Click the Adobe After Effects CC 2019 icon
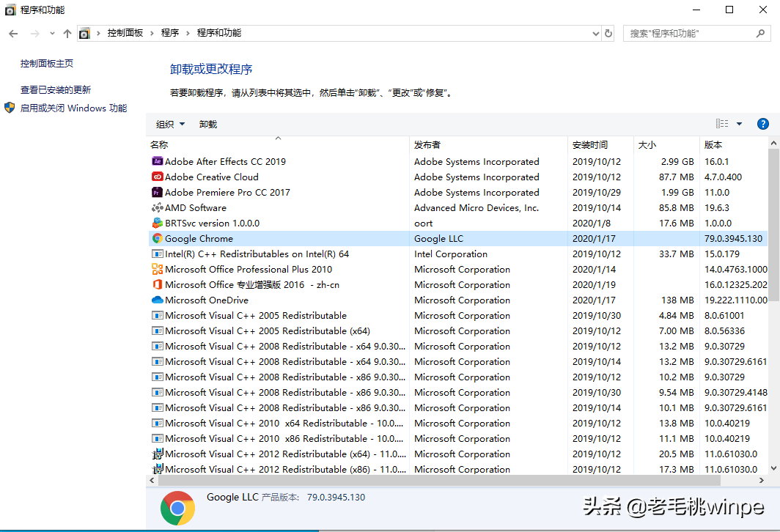The width and height of the screenshot is (780, 532). pyautogui.click(x=157, y=161)
